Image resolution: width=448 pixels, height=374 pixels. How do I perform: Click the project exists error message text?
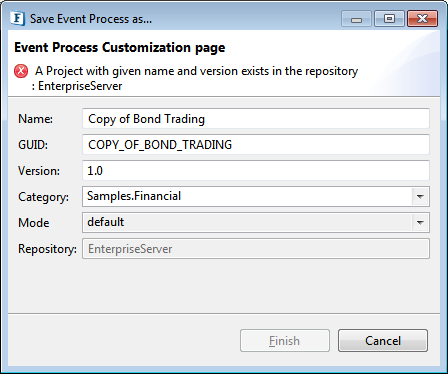tap(195, 78)
